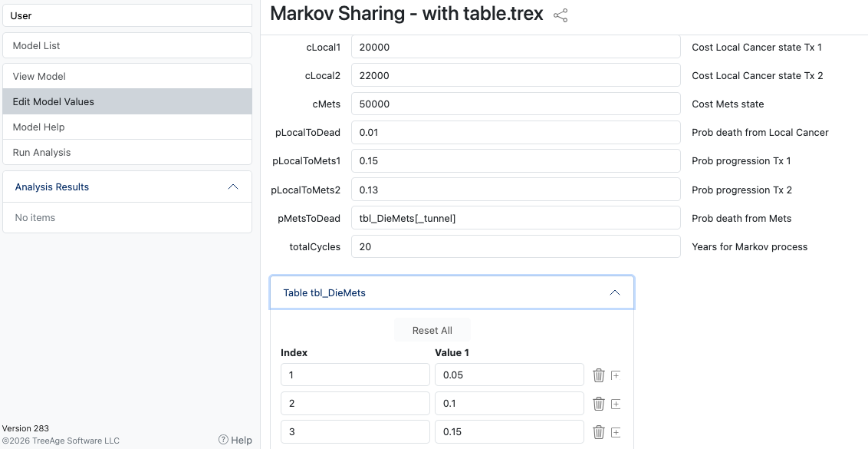868x449 pixels.
Task: Delete table row with index 3
Action: click(598, 432)
